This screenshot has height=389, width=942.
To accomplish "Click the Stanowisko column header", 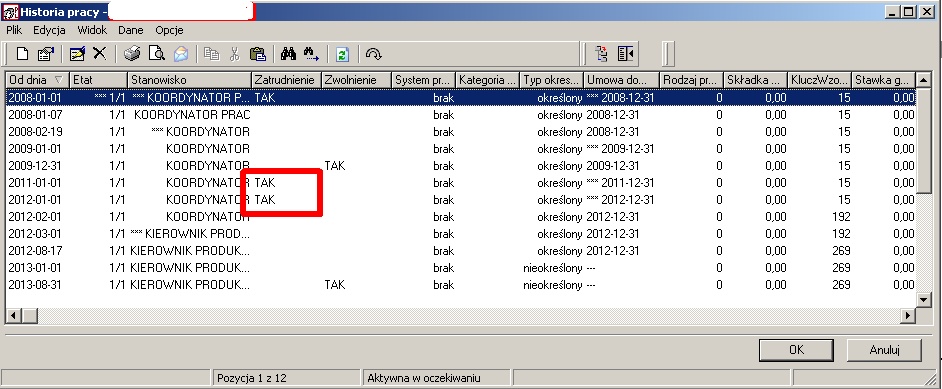I will (x=189, y=80).
